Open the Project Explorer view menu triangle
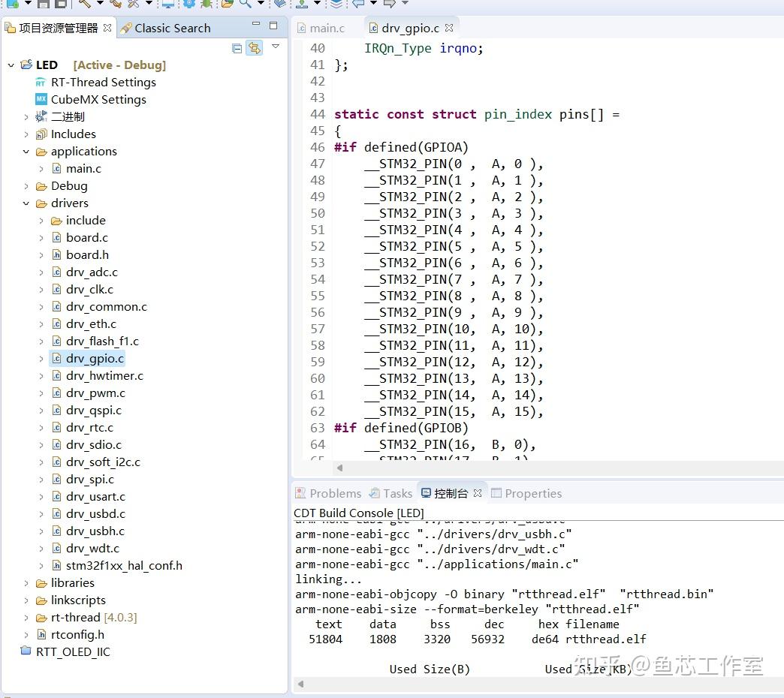 click(x=276, y=47)
